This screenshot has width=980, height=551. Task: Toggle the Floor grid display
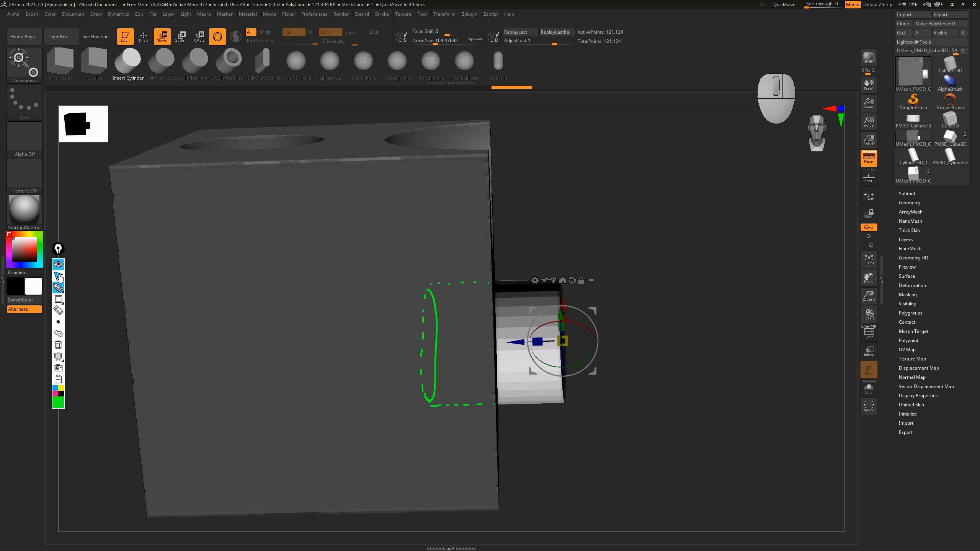point(869,177)
